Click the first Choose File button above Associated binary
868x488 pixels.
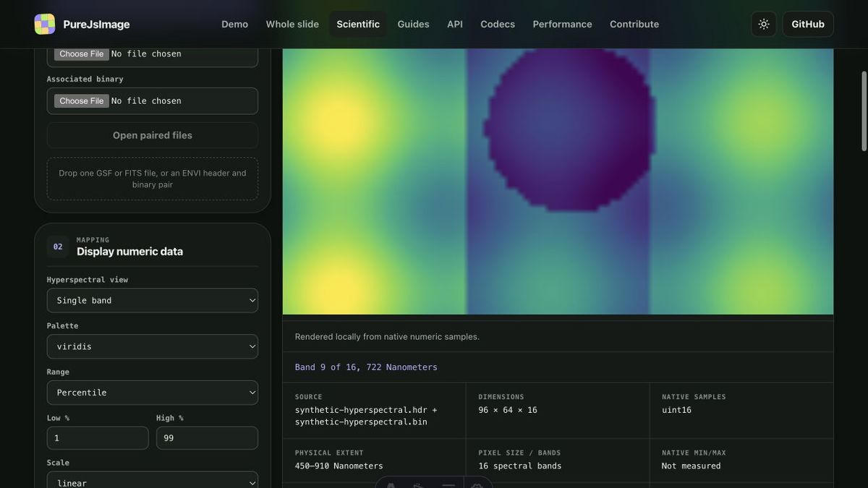click(x=82, y=53)
